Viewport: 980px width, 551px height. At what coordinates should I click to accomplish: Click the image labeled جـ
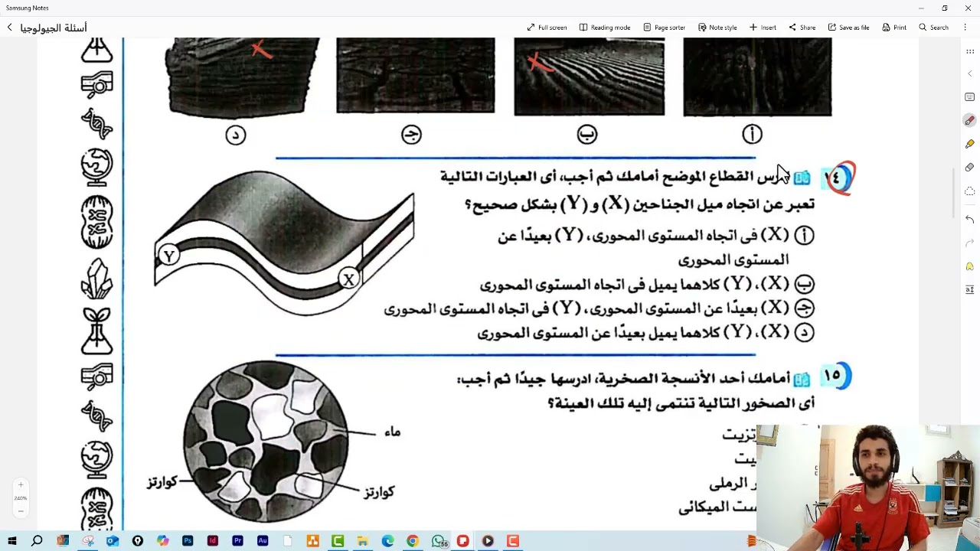[x=416, y=76]
